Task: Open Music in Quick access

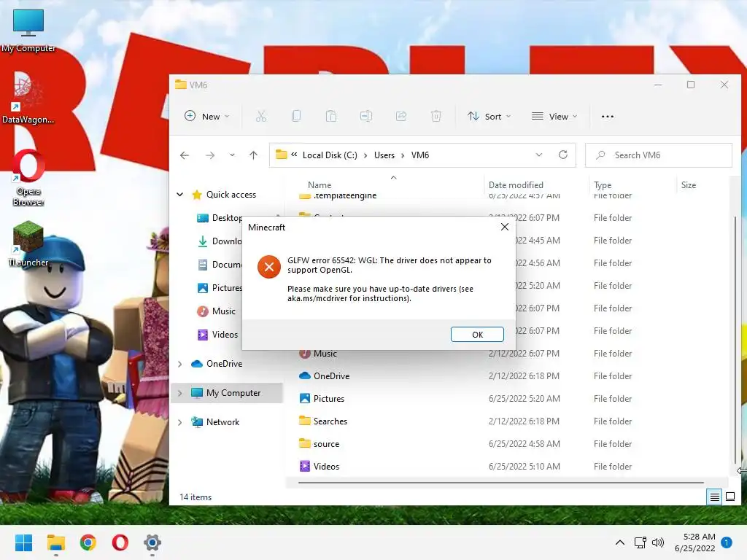Action: tap(216, 311)
